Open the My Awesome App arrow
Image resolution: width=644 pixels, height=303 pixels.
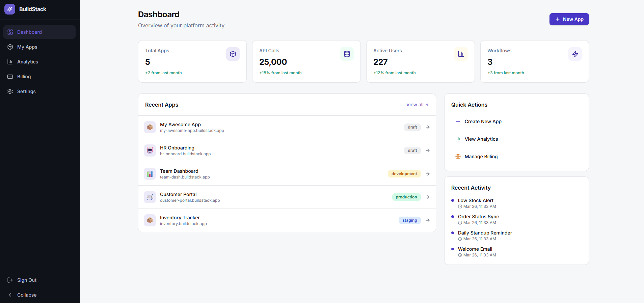click(x=428, y=127)
